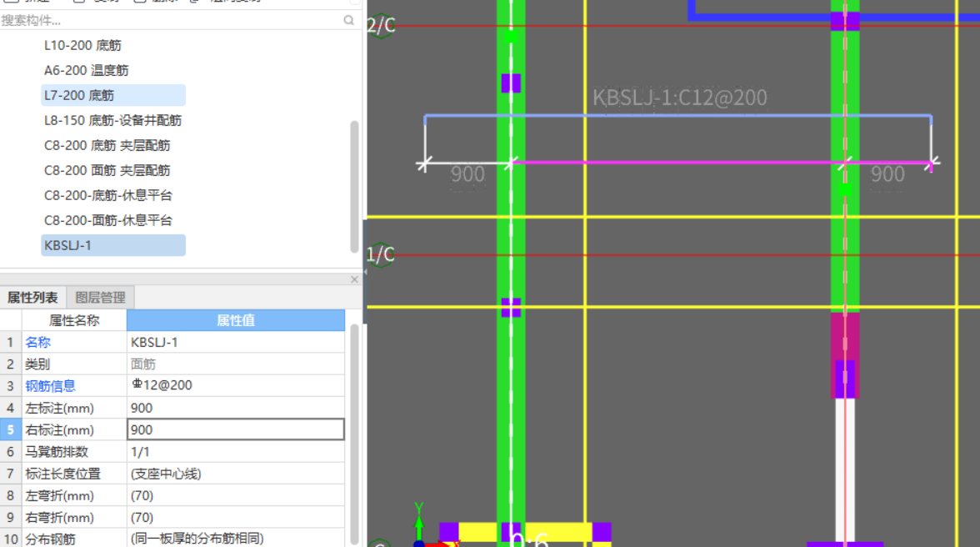Viewport: 980px width, 547px height.
Task: Select L7-200 底筋 component
Action: 113,95
